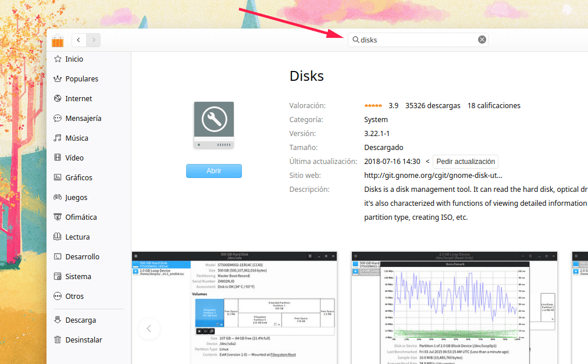Click the globe icon beside Internet
Screen dimensions: 588x364
[x=58, y=98]
